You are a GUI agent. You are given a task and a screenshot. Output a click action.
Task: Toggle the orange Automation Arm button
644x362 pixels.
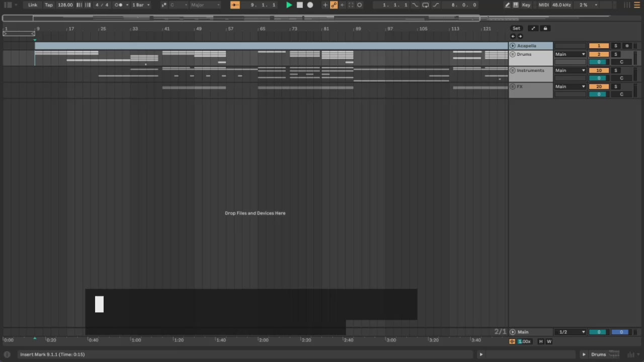click(x=334, y=5)
